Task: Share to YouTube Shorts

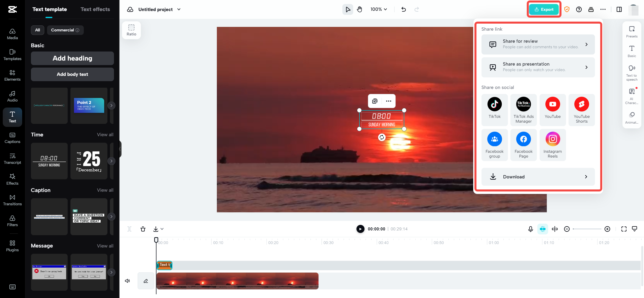Action: click(x=582, y=110)
